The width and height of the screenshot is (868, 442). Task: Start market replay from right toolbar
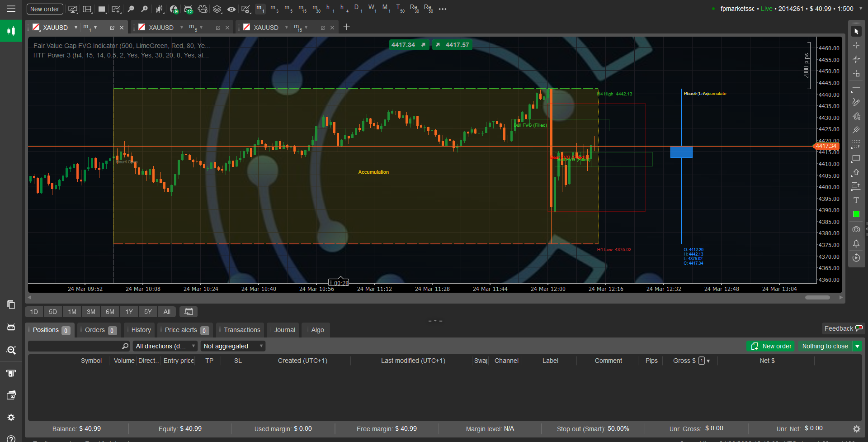coord(856,258)
